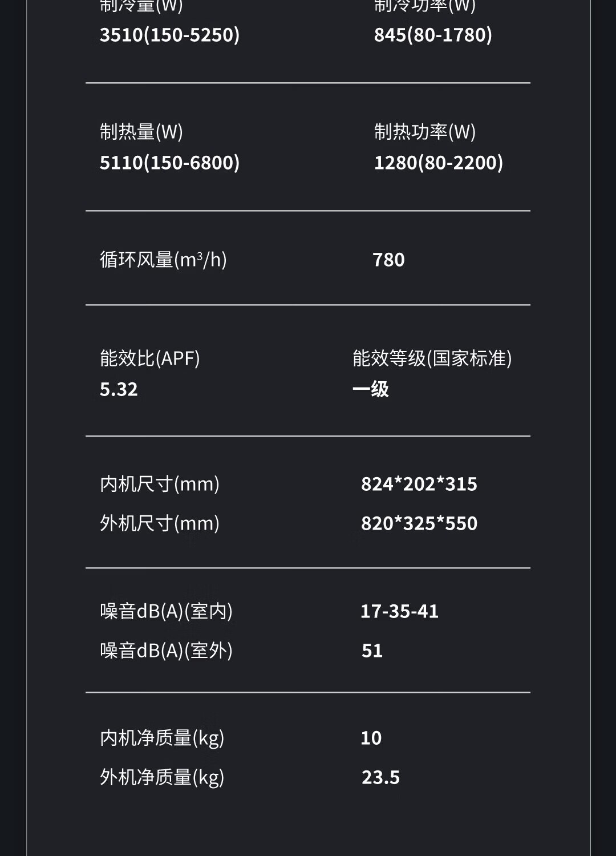The height and width of the screenshot is (856, 616).
Task: Select the 能效比(APF) label
Action: pos(149,358)
